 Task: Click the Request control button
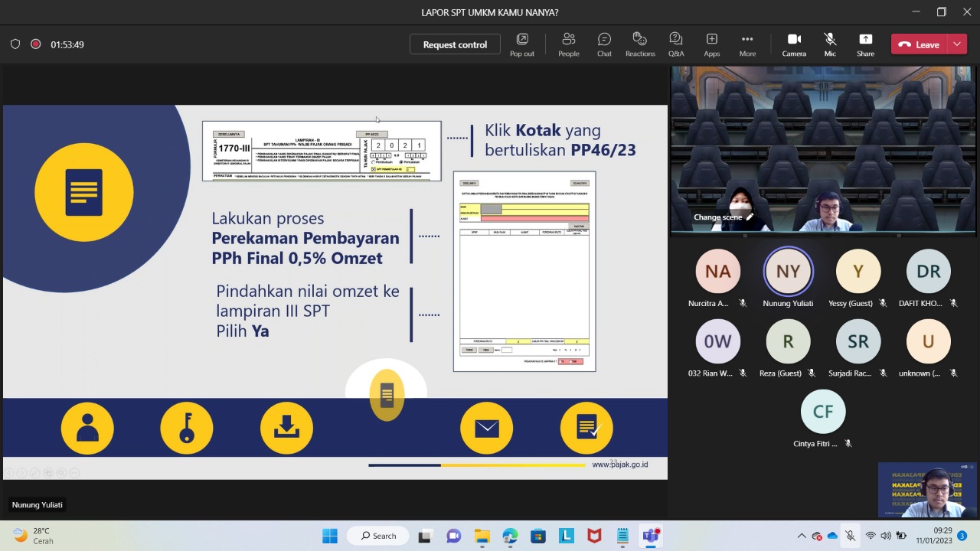click(x=455, y=44)
